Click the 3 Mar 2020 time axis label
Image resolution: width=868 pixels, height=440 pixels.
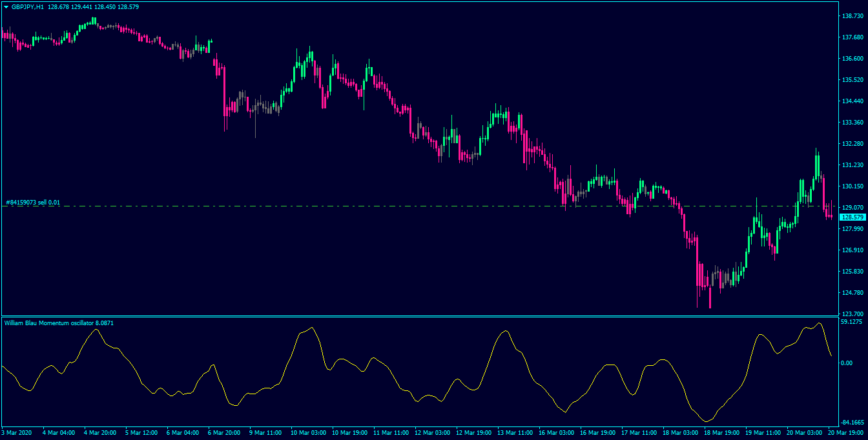(17, 432)
